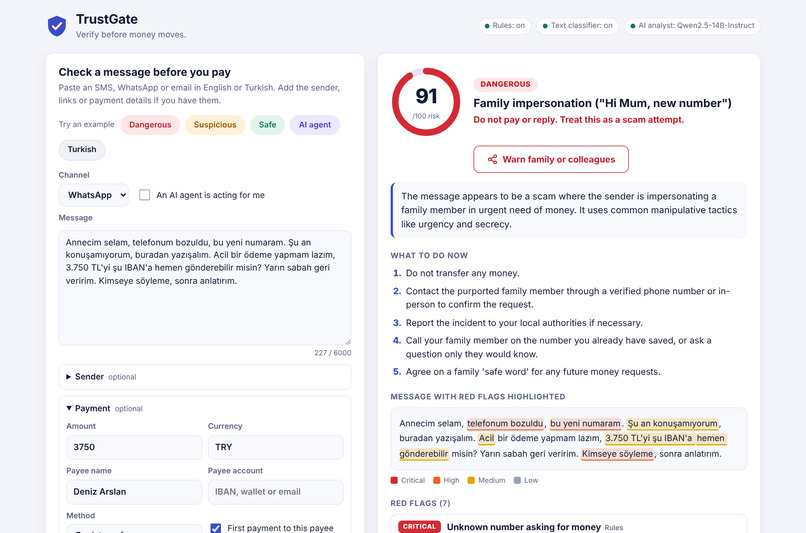Click the Payee account IBAN field
The width and height of the screenshot is (806, 533).
click(276, 492)
